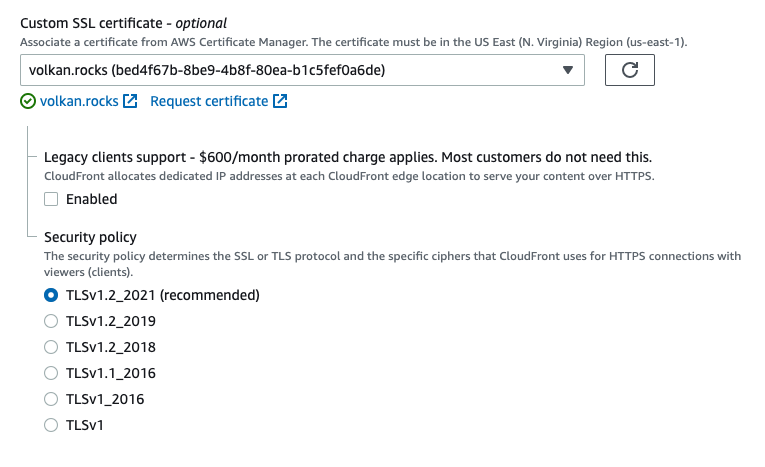The width and height of the screenshot is (765, 467).
Task: Click the Security policy section heading
Action: [90, 237]
